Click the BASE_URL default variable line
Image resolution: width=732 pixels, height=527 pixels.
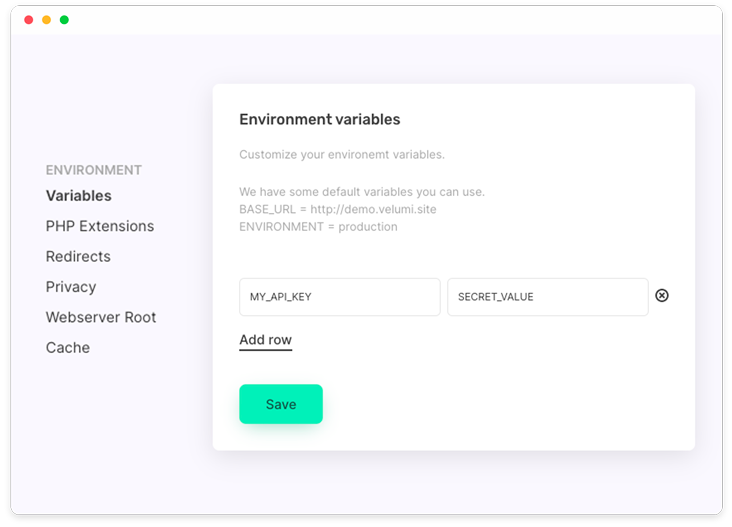coord(338,209)
